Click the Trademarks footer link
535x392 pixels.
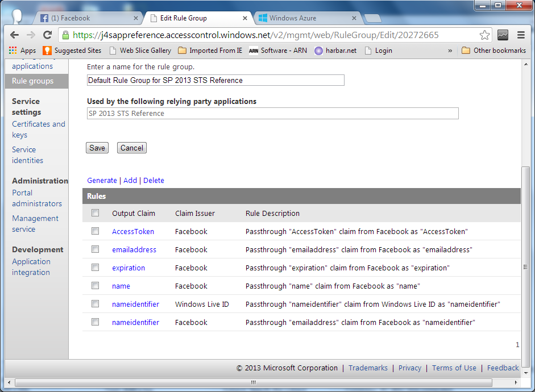(x=368, y=368)
